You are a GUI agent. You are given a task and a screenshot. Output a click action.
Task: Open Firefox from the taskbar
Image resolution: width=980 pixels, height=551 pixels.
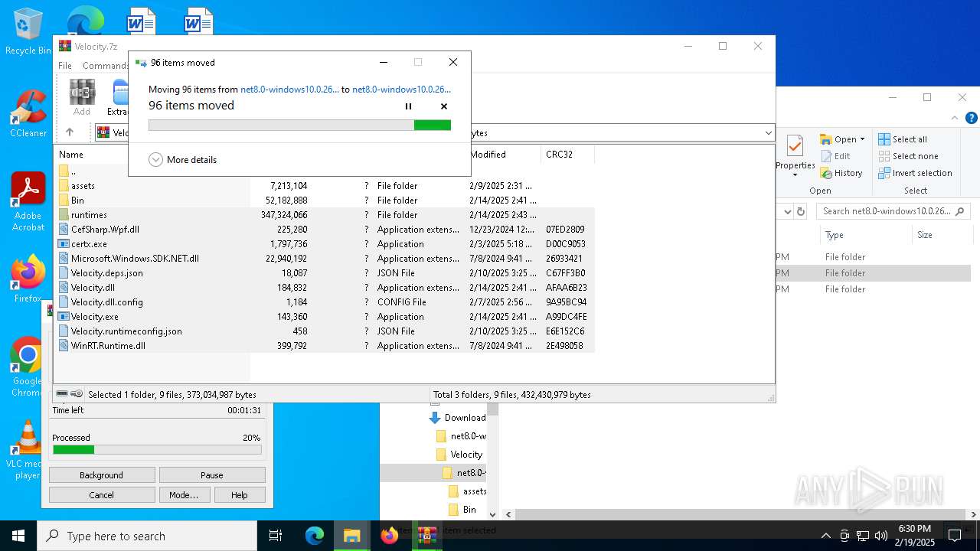click(390, 536)
